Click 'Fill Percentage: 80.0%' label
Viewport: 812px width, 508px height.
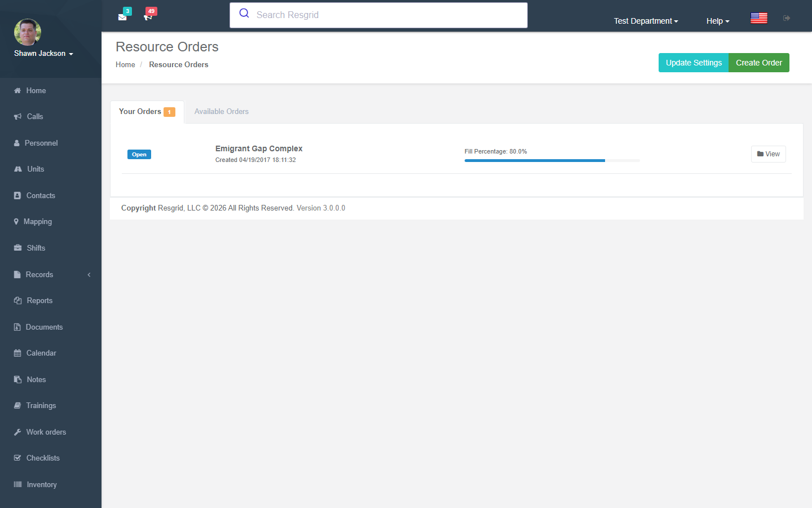pos(496,152)
